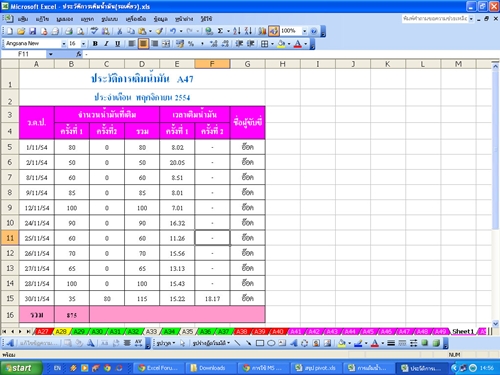Viewport: 500px width, 375px height.
Task: Open Excel Forum Chrome taskbar button
Action: click(x=158, y=368)
